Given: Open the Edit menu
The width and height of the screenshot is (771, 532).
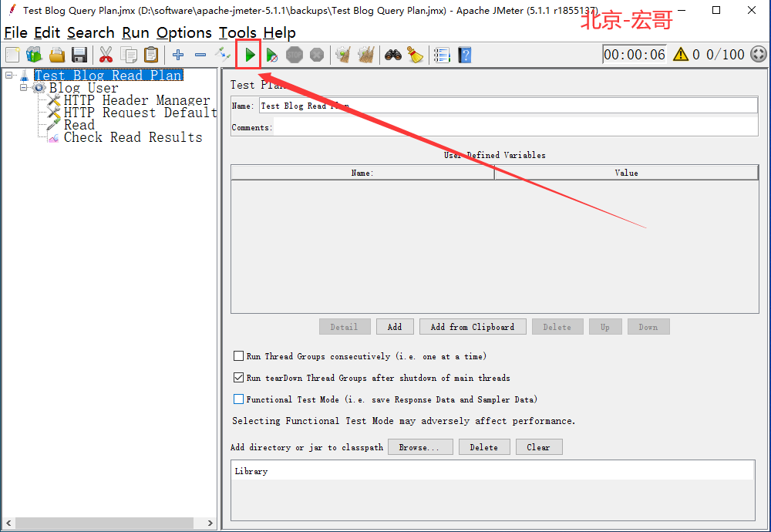Looking at the screenshot, I should pyautogui.click(x=47, y=32).
